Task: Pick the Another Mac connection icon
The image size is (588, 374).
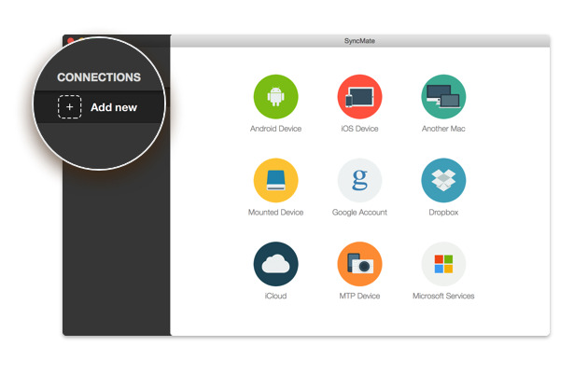Action: pyautogui.click(x=443, y=97)
